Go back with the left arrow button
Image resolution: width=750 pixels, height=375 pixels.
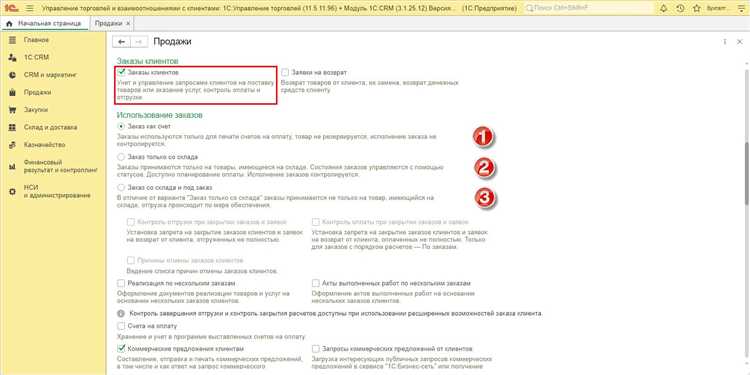pos(121,42)
